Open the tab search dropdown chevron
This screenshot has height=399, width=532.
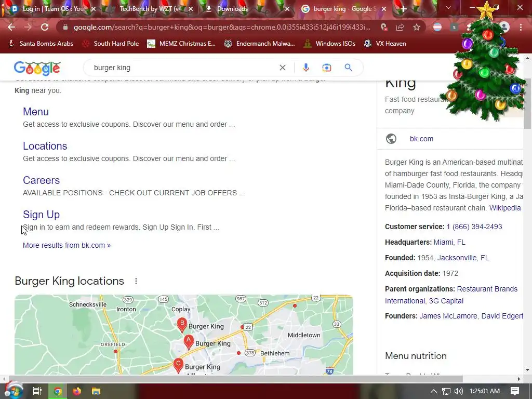448,7
